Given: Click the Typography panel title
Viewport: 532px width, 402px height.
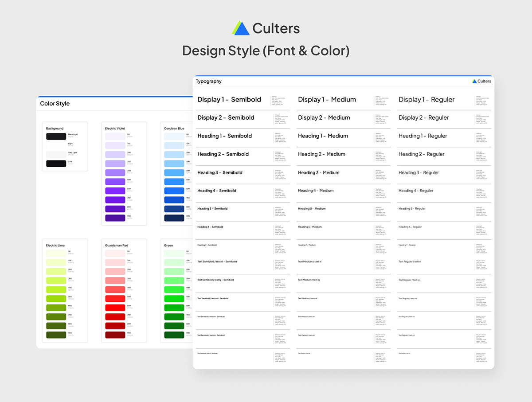Looking at the screenshot, I should (209, 82).
